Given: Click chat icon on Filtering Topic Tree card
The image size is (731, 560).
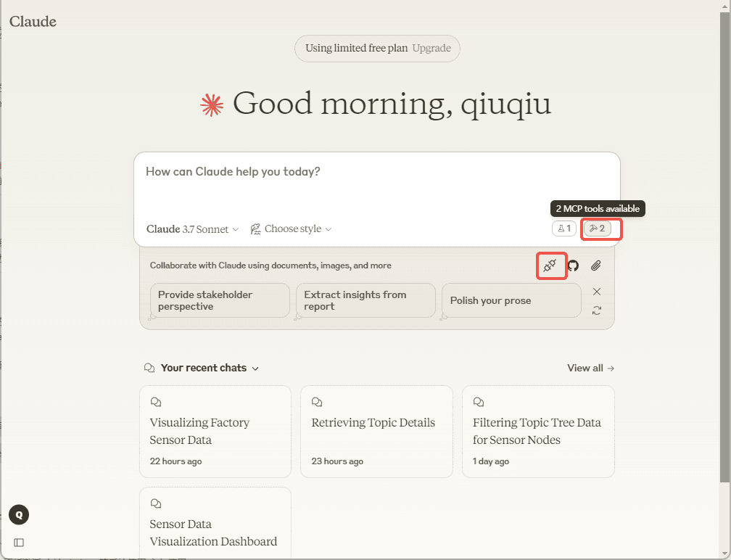Looking at the screenshot, I should pos(479,402).
